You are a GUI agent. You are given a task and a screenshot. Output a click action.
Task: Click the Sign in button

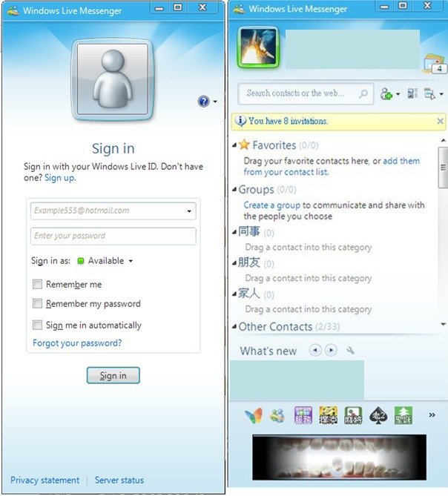pyautogui.click(x=113, y=375)
